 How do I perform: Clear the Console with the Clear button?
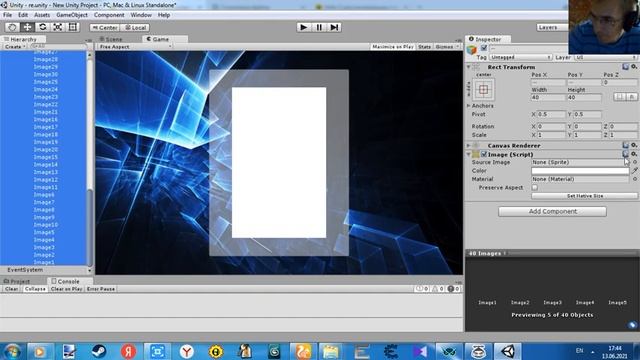[x=11, y=289]
